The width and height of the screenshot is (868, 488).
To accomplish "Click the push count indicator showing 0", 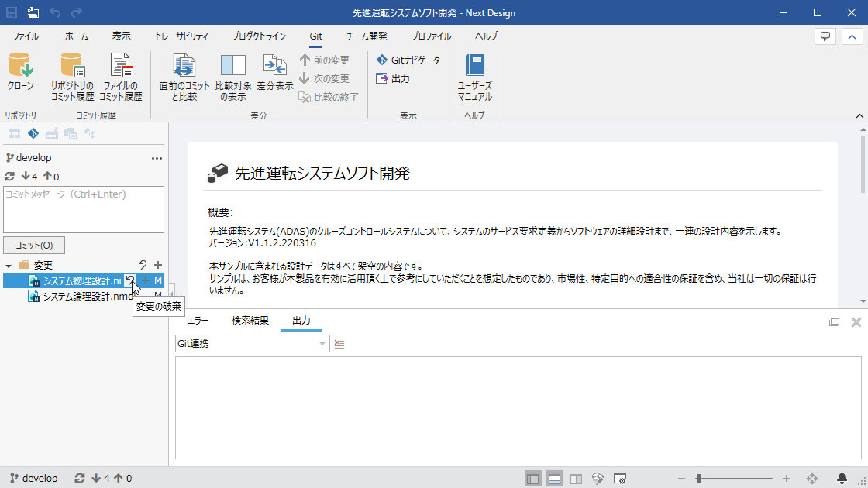I will [51, 177].
